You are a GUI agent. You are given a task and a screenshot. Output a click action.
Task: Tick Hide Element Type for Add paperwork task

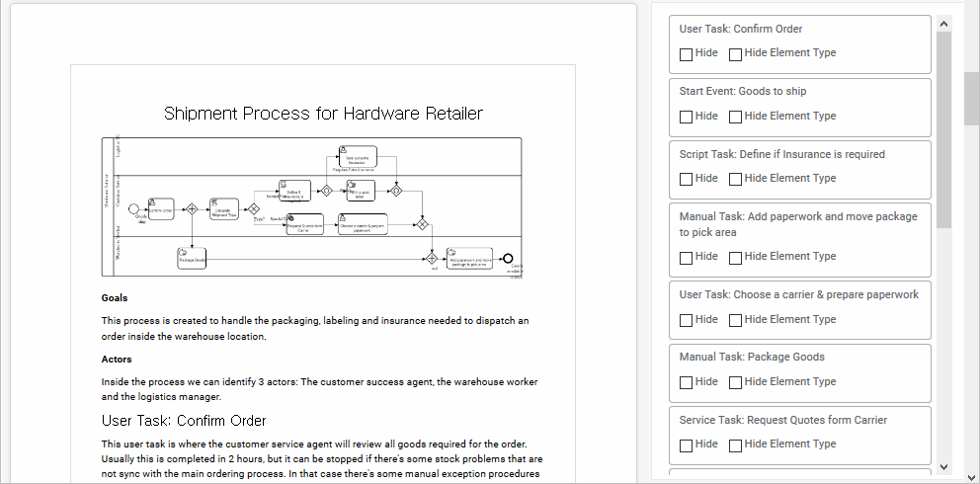735,257
